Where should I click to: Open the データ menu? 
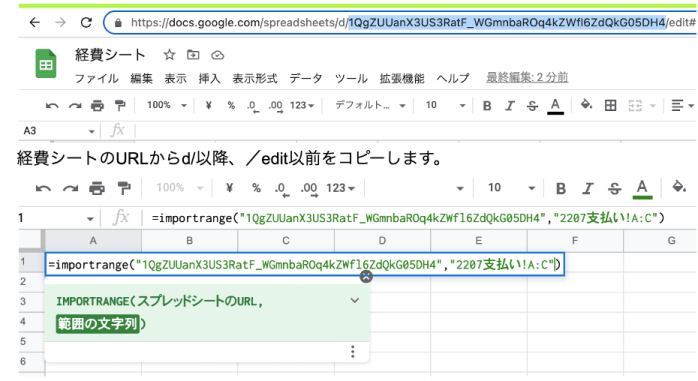(305, 78)
